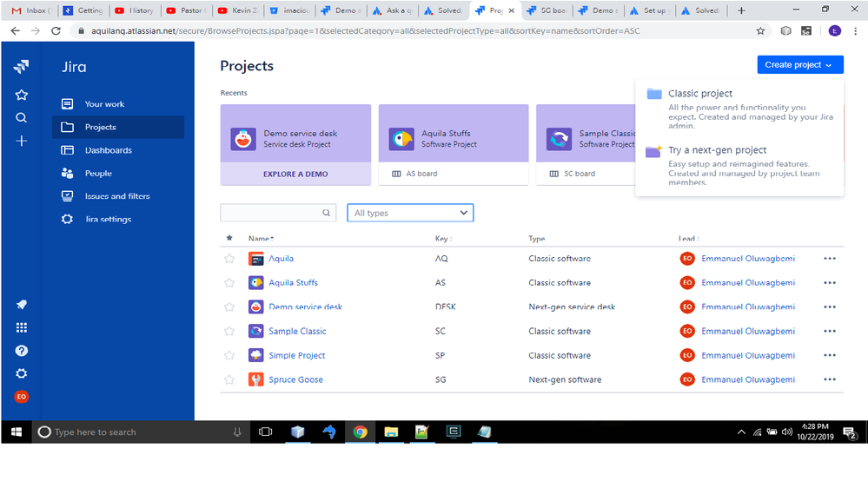The width and height of the screenshot is (868, 488).
Task: Click the sidebar create plus icon
Action: point(21,141)
